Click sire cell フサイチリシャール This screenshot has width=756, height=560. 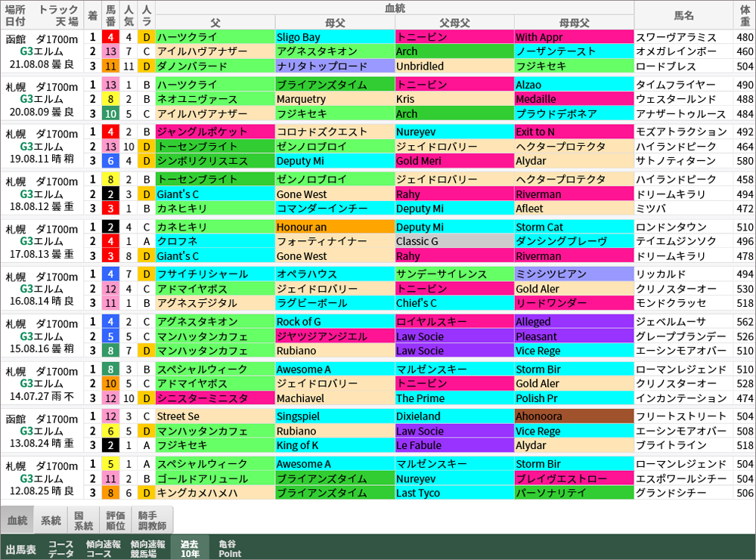215,274
